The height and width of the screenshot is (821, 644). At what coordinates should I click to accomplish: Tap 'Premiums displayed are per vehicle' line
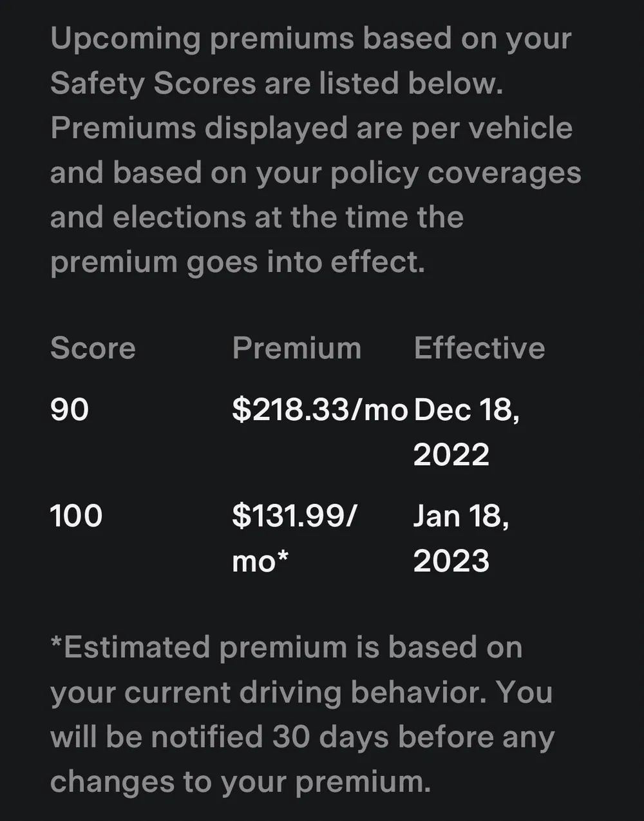(312, 128)
